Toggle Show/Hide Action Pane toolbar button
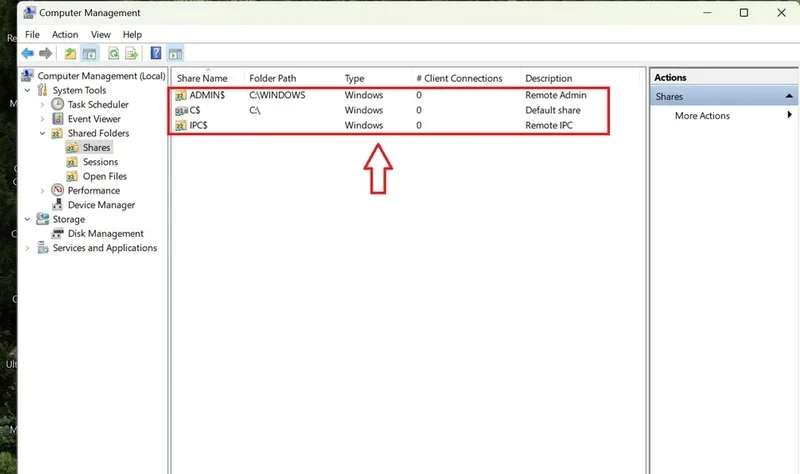This screenshot has height=474, width=800. (176, 53)
